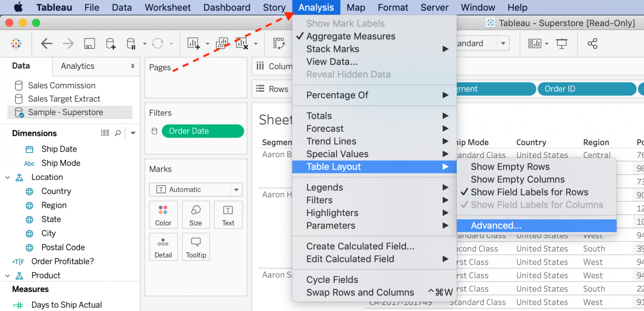Collapse the Location hierarchy in Dimensions
This screenshot has width=644, height=311.
click(x=7, y=177)
